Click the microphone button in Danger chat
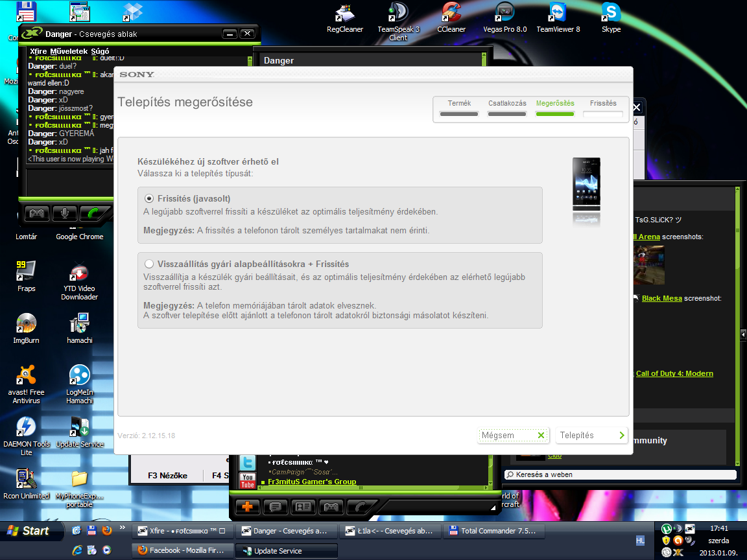The width and height of the screenshot is (747, 560). coord(65,213)
